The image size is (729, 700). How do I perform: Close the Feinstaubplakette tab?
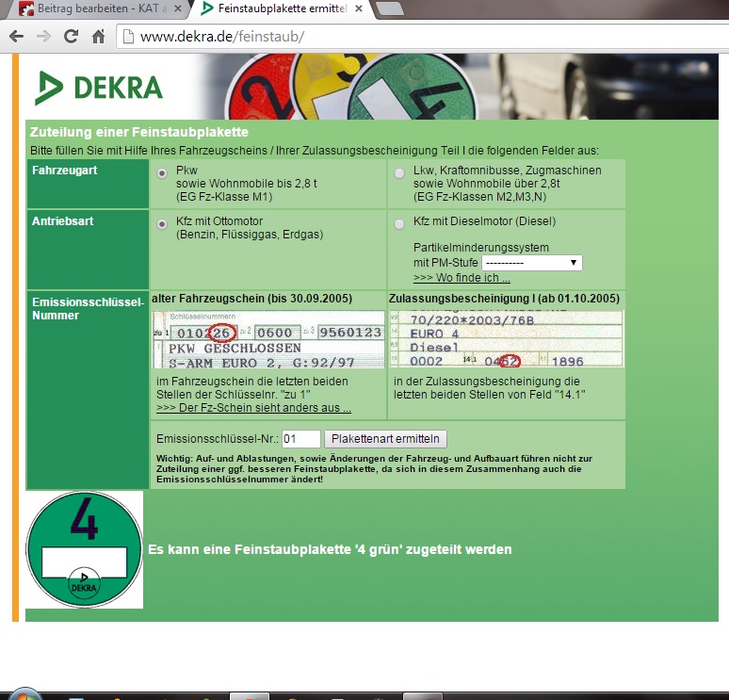[x=359, y=9]
